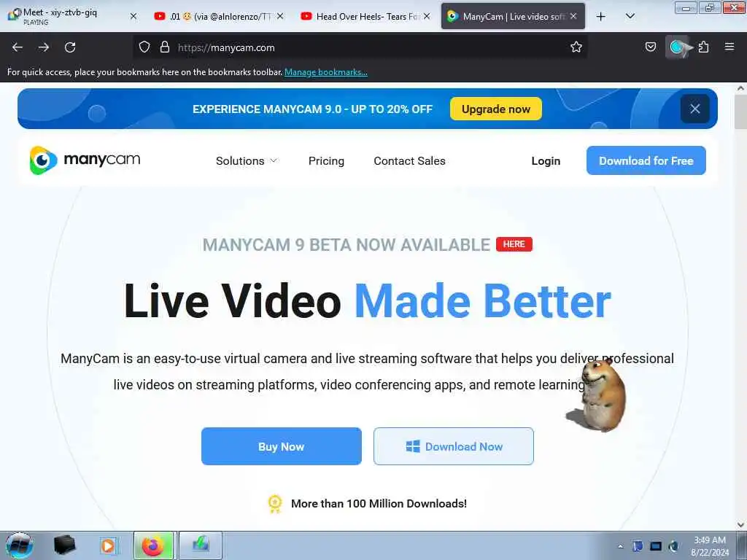The height and width of the screenshot is (560, 747).
Task: Open a new browser tab
Action: click(601, 17)
